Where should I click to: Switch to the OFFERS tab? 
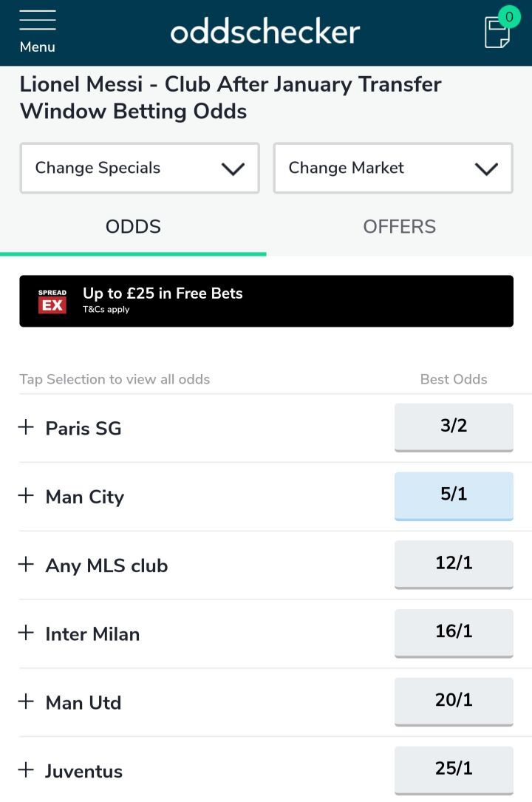click(x=399, y=227)
